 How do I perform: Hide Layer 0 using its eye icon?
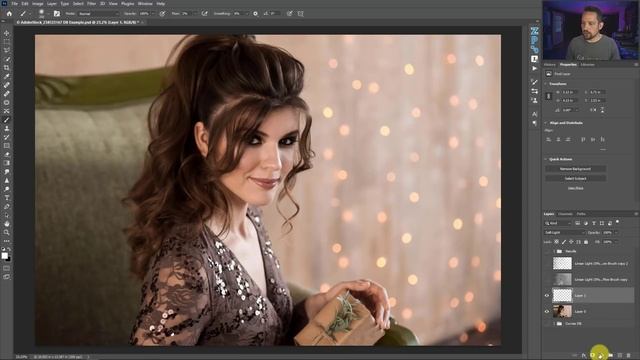point(547,311)
